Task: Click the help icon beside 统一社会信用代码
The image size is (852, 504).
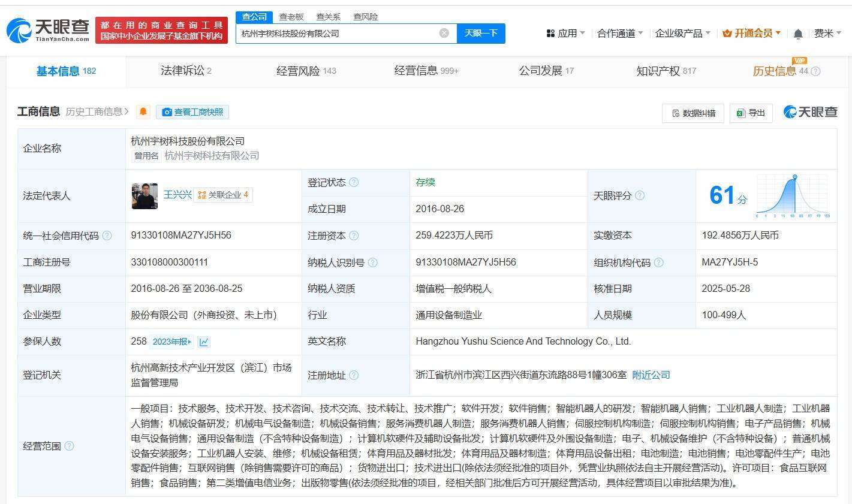Action: [107, 236]
